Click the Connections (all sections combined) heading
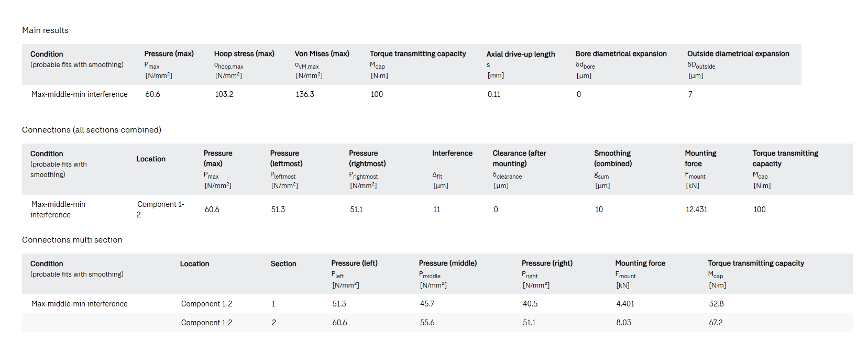The width and height of the screenshot is (868, 341). 92,130
